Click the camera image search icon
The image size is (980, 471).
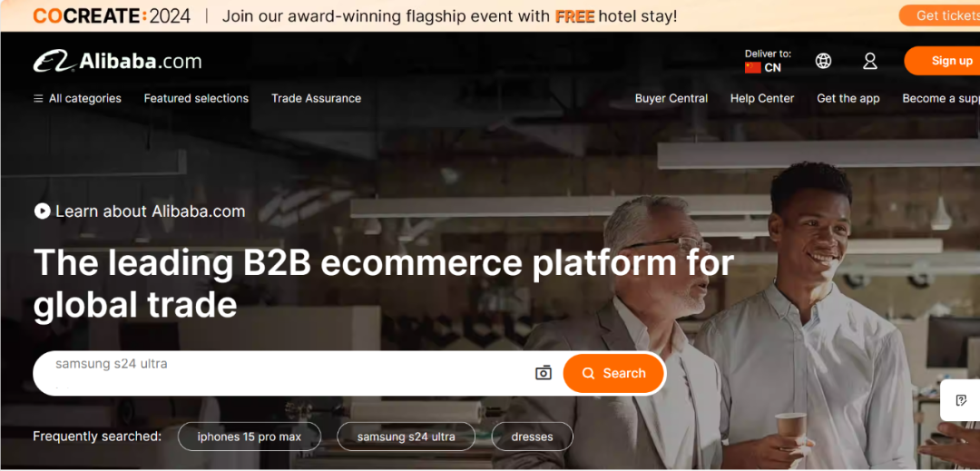544,373
